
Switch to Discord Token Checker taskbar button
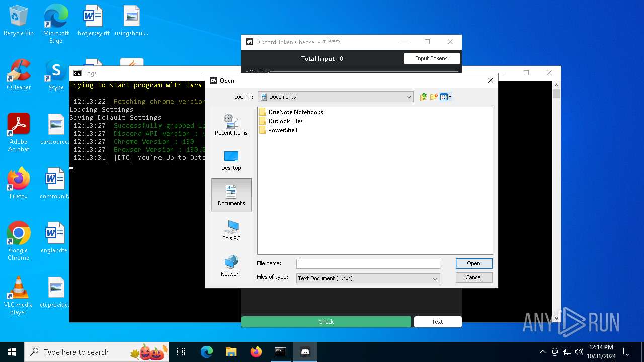305,352
